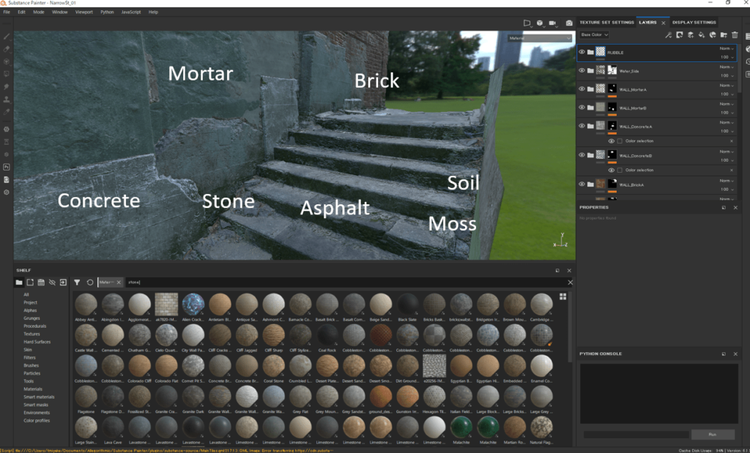Toggle visibility of WALL_MortarA layer
Image resolution: width=750 pixels, height=453 pixels.
(582, 89)
